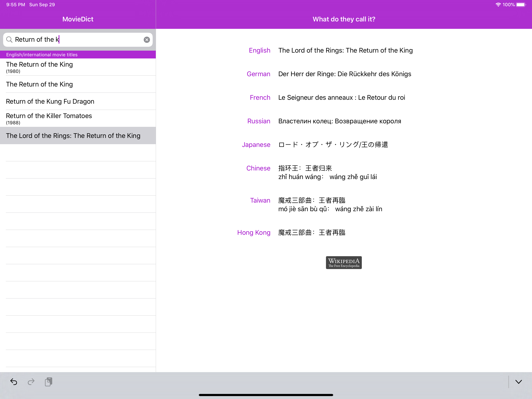The width and height of the screenshot is (532, 399).
Task: Tap the redo arrow in keyboard bar
Action: click(x=31, y=382)
